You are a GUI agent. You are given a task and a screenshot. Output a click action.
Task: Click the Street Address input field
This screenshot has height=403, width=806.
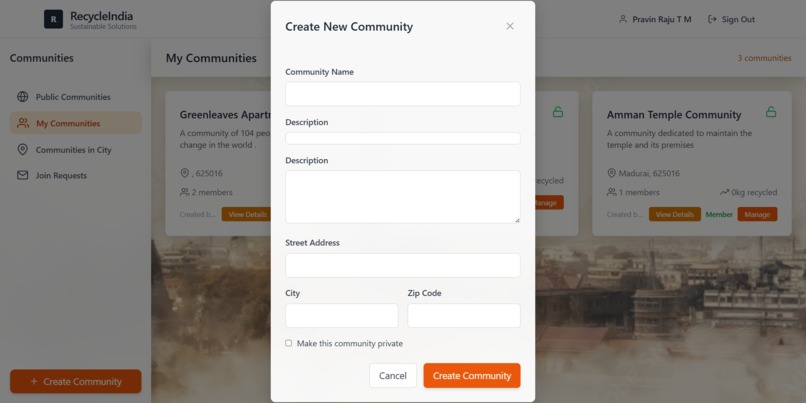402,265
